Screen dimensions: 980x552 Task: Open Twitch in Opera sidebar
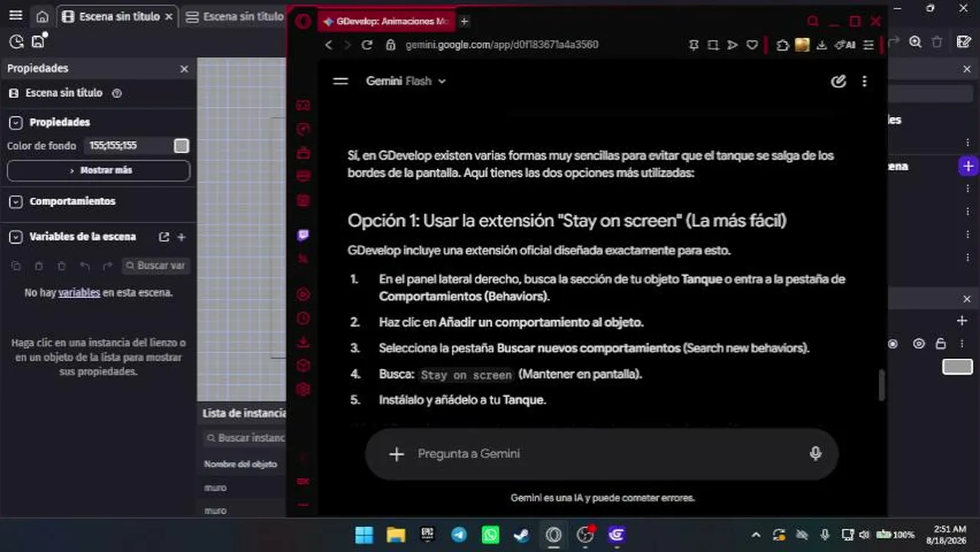pyautogui.click(x=303, y=235)
